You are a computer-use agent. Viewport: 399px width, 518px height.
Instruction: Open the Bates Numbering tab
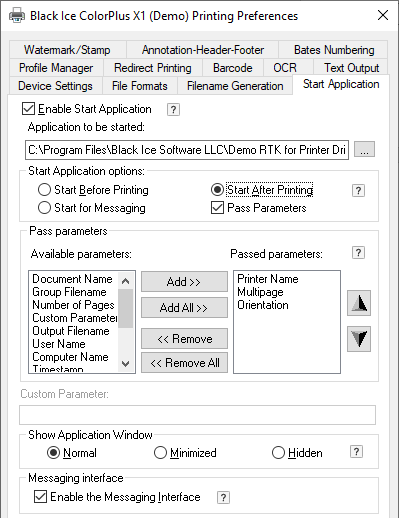[x=334, y=50]
